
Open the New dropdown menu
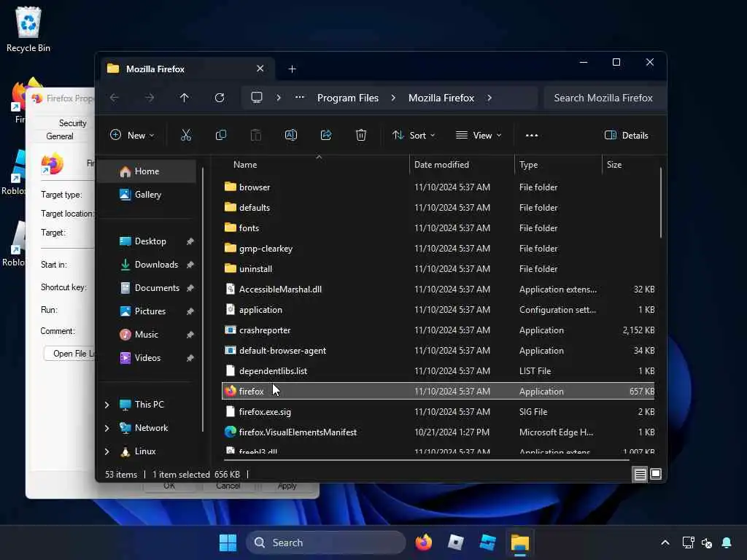pyautogui.click(x=132, y=135)
